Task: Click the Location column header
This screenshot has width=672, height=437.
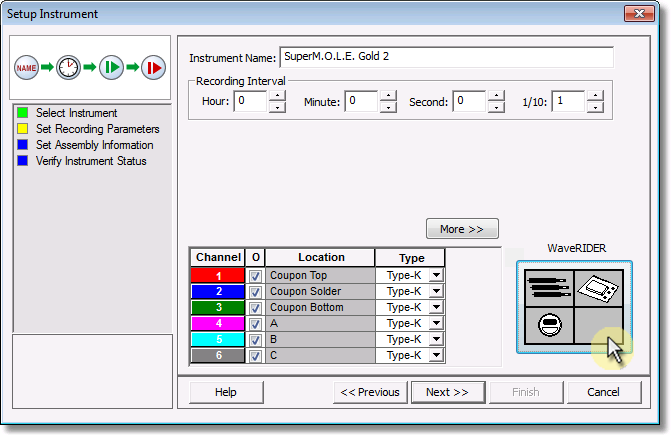Action: click(x=321, y=257)
